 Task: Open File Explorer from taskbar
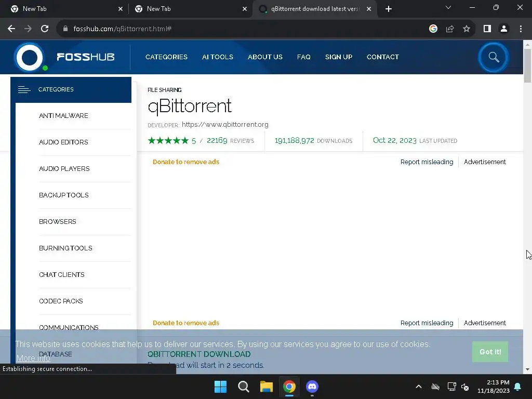tap(267, 387)
